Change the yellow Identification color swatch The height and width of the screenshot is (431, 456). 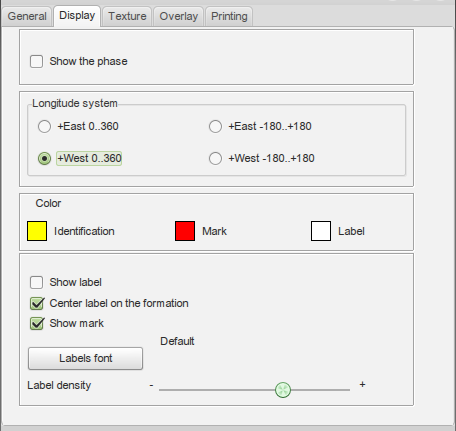point(37,231)
